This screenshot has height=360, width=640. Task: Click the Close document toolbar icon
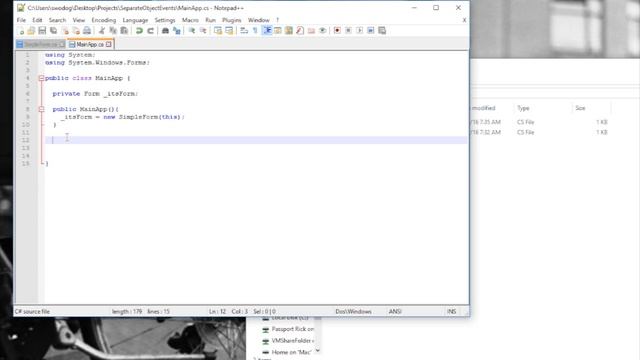[x=65, y=31]
